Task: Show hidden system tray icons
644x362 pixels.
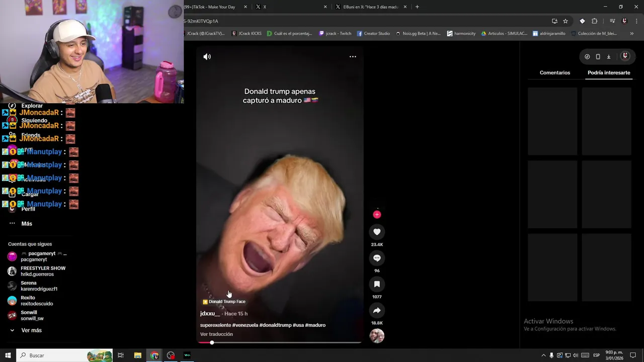Action: 543,355
